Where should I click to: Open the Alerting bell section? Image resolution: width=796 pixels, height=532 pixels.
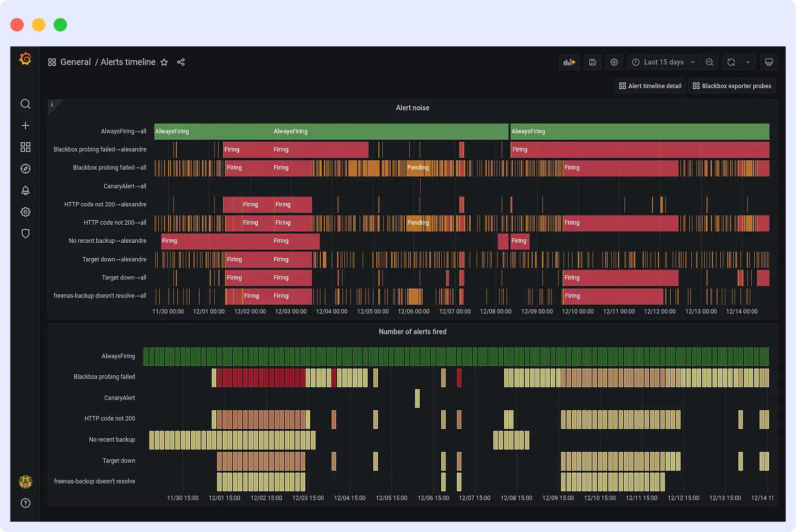(x=25, y=190)
